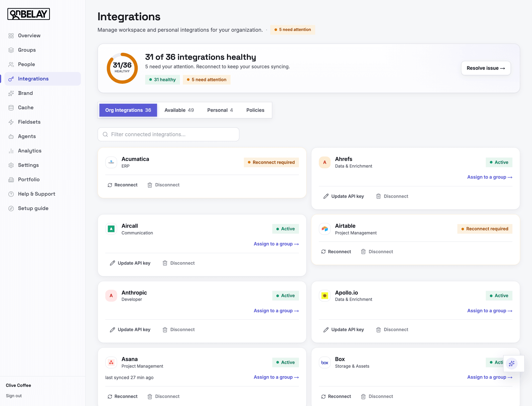Open the Policies tab
Image resolution: width=532 pixels, height=406 pixels.
[x=255, y=110]
